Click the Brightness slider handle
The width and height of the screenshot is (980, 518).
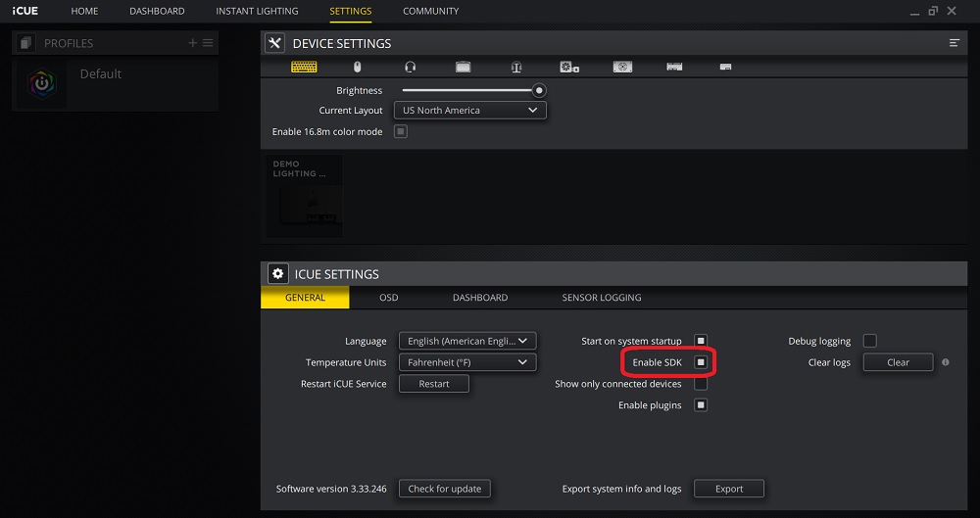click(539, 90)
